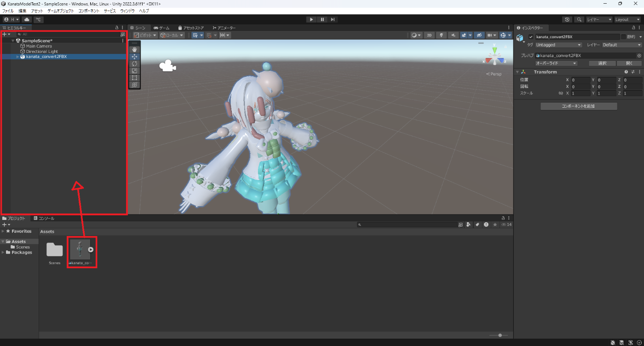This screenshot has width=644, height=346.
Task: Open the ローカル (Local) dropdown
Action: (x=172, y=35)
